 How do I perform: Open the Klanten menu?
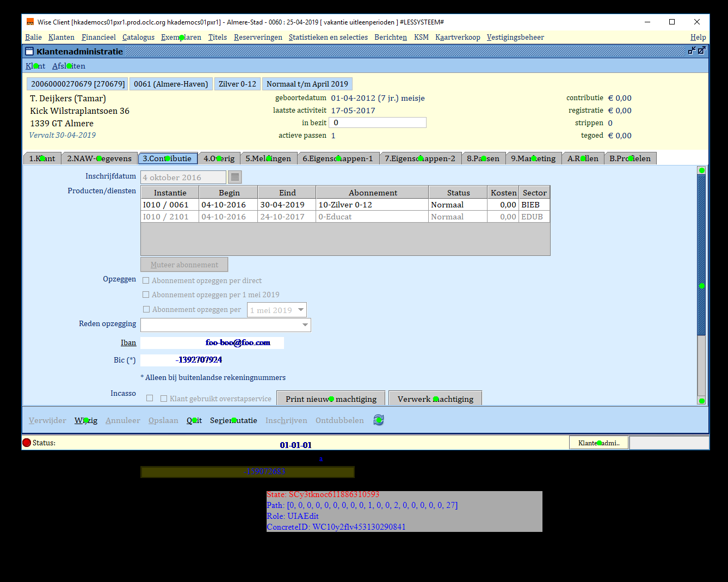tap(61, 37)
